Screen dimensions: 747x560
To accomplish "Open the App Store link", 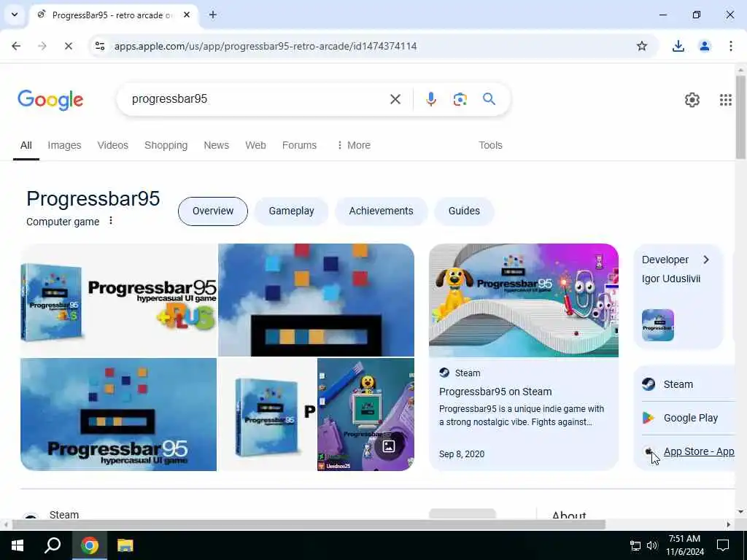I will [x=699, y=451].
